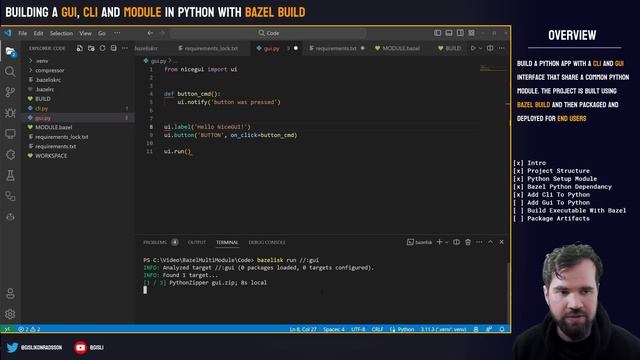Open the Search view in activity bar
This screenshot has width=640, height=360.
[x=10, y=72]
